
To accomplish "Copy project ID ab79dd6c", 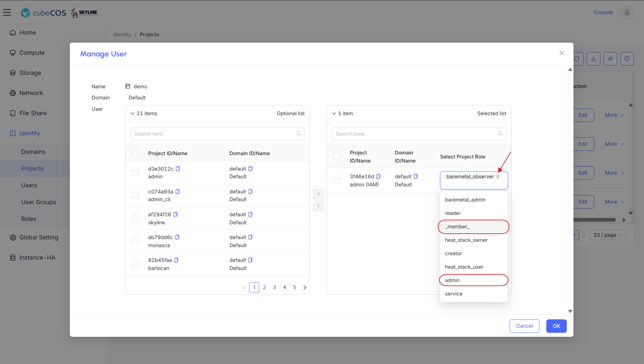I will pos(177,237).
